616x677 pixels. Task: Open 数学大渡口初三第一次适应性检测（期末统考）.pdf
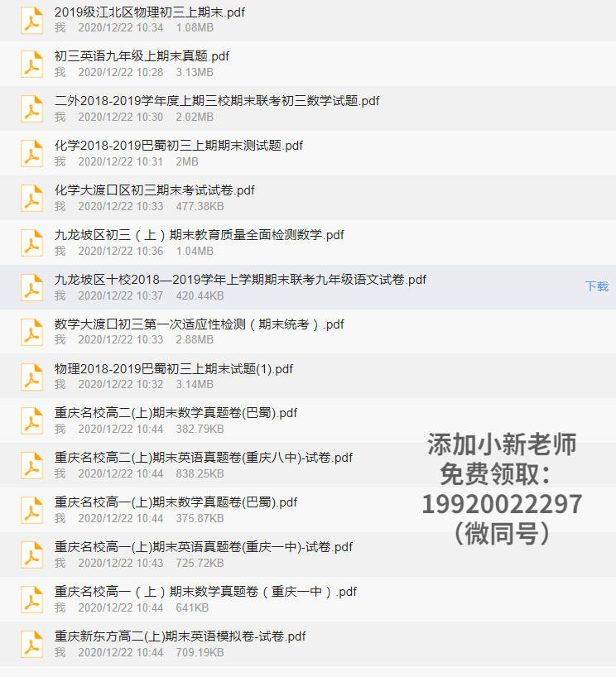(x=200, y=324)
